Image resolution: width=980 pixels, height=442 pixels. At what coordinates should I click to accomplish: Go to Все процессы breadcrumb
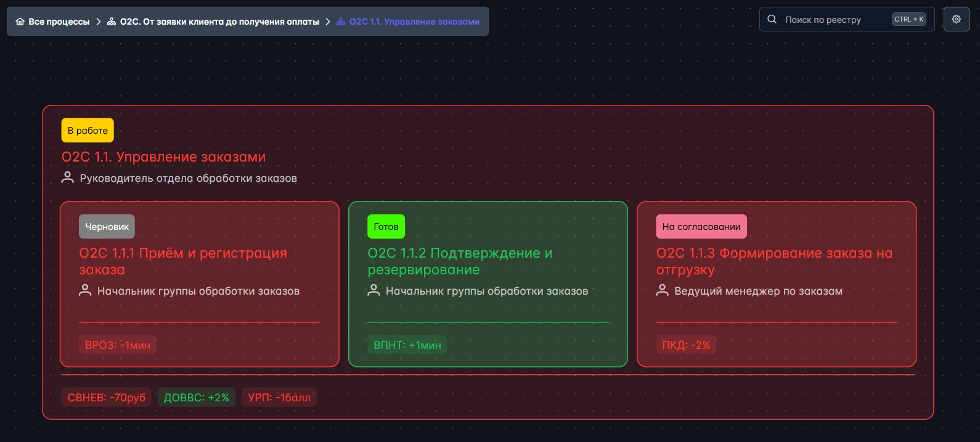(x=59, y=22)
